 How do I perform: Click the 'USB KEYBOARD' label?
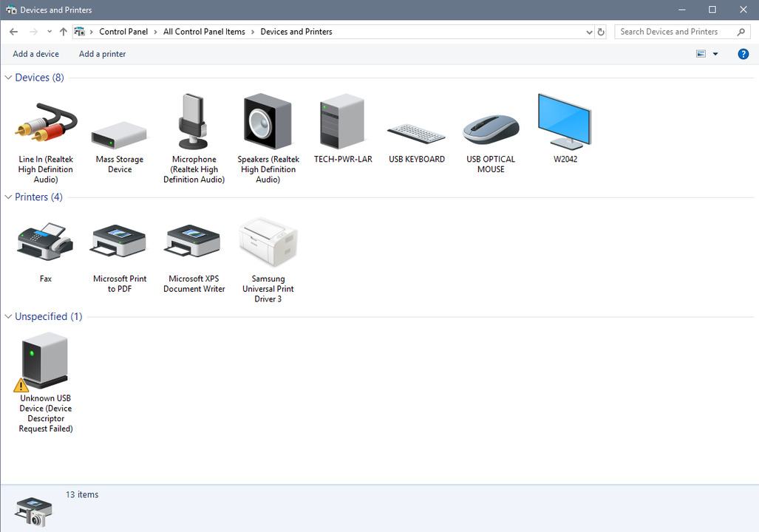pyautogui.click(x=417, y=159)
